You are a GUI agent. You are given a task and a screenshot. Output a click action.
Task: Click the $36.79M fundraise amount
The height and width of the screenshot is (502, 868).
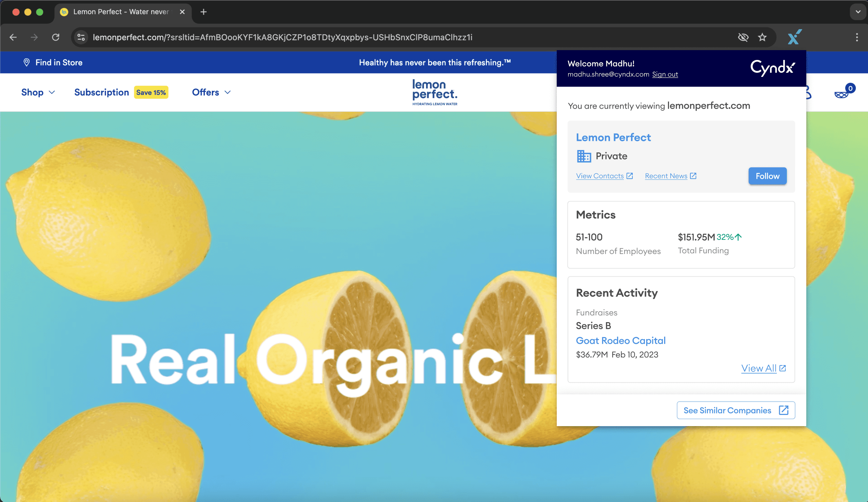click(592, 355)
